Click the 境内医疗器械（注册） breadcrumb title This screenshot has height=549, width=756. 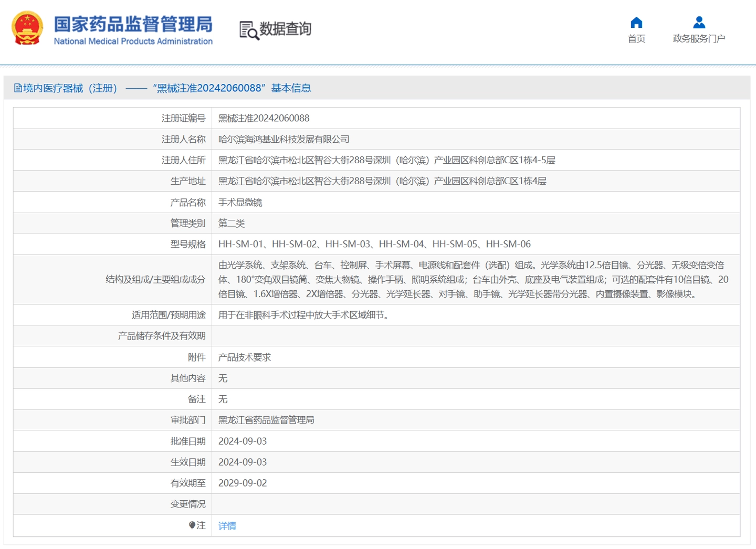[x=70, y=88]
